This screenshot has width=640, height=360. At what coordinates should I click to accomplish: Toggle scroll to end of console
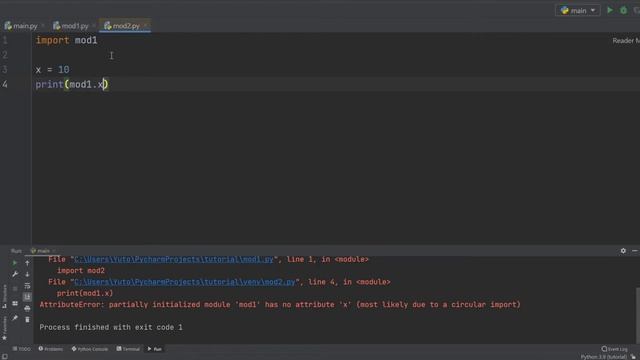27,297
